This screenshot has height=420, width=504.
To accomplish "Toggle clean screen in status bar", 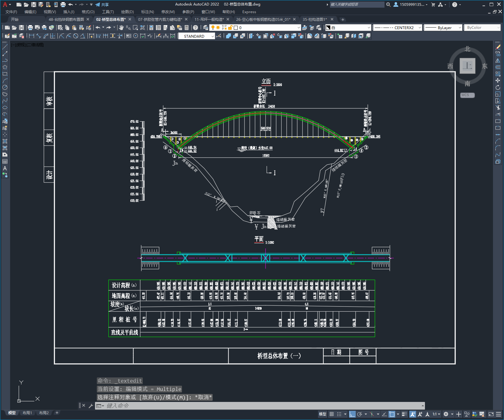I will click(491, 414).
